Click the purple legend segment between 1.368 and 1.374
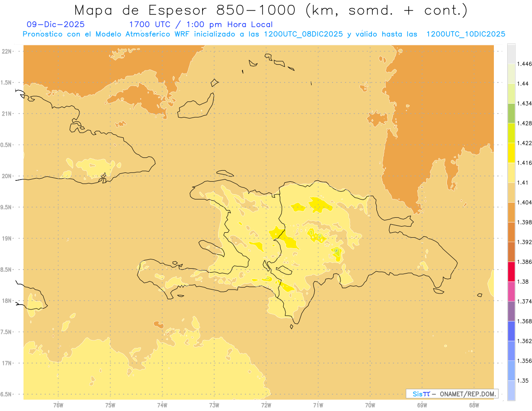The image size is (532, 411). point(511,311)
